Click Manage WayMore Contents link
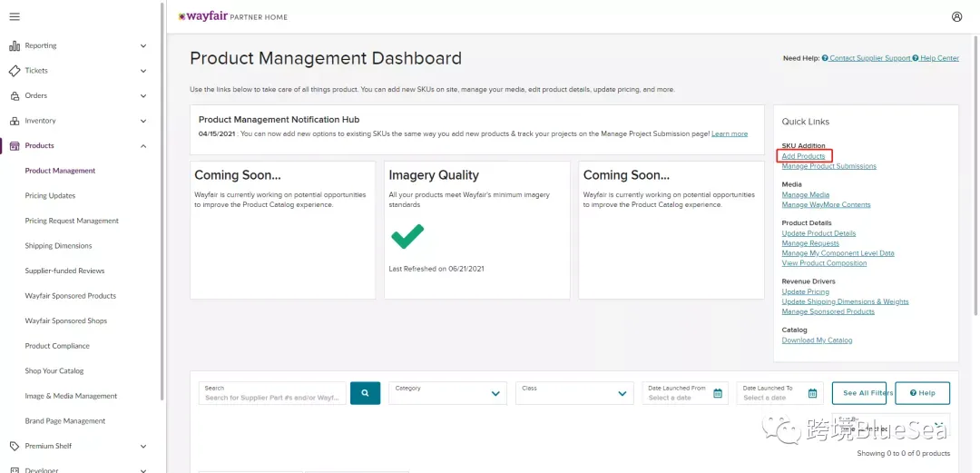The width and height of the screenshot is (980, 473). pos(826,205)
